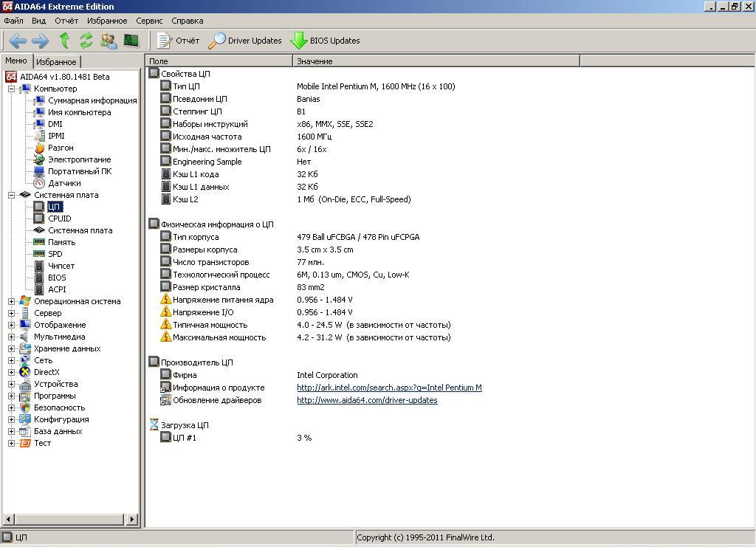Click the SPD memory icon

pos(39,254)
